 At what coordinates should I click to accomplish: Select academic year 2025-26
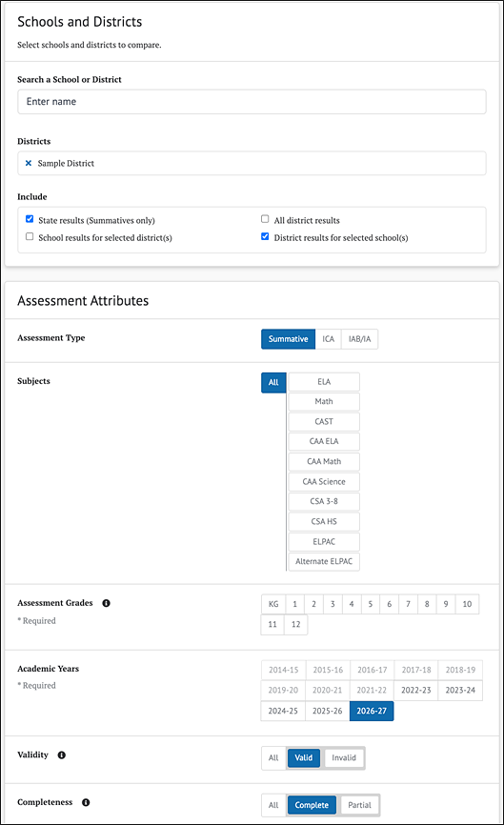(x=327, y=711)
